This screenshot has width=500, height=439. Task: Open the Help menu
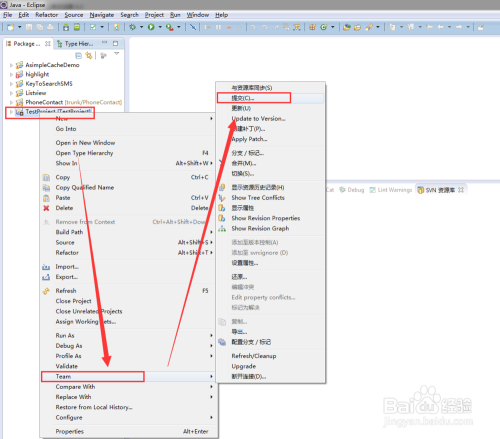221,15
